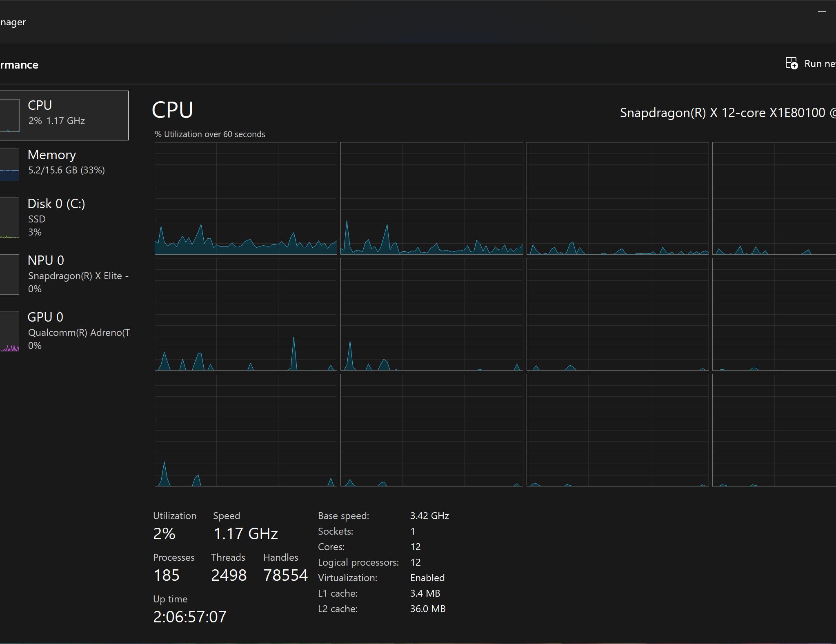
Task: Minimize the Task Manager window
Action: coord(822,12)
